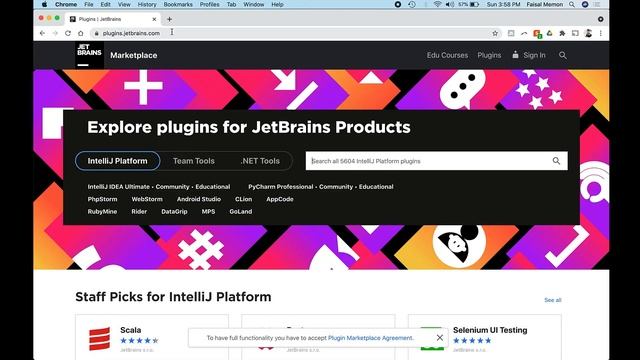The image size is (640, 360).
Task: Click the JetBrains logo
Action: click(89, 55)
